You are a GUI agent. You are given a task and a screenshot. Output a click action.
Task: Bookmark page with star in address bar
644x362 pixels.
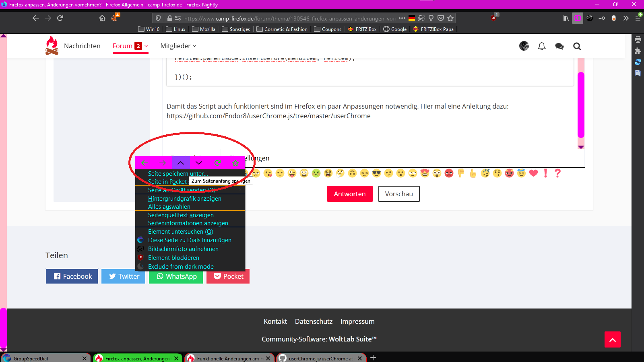tap(450, 18)
